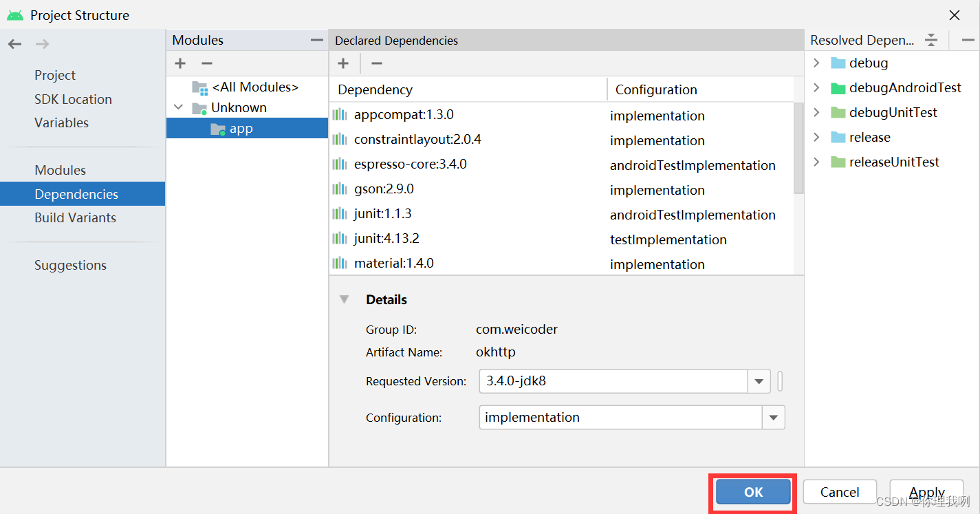This screenshot has width=980, height=514.
Task: Confirm changes with the OK button
Action: pos(752,492)
